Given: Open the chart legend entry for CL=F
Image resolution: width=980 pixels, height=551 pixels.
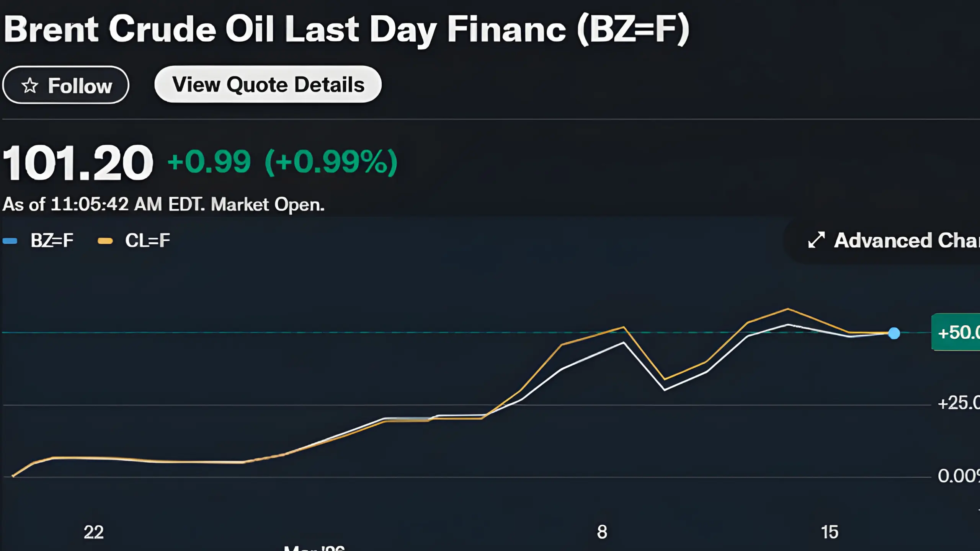Looking at the screenshot, I should click(x=147, y=240).
